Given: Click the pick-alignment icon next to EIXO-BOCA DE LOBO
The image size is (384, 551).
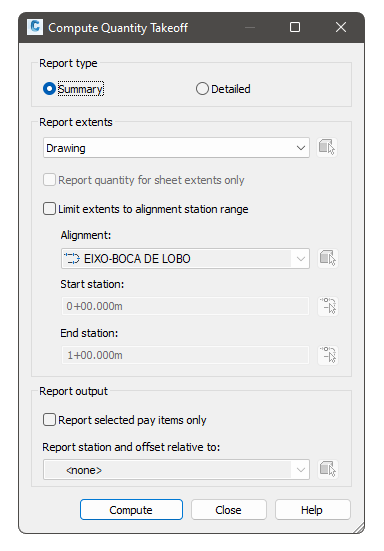Looking at the screenshot, I should pos(327,259).
